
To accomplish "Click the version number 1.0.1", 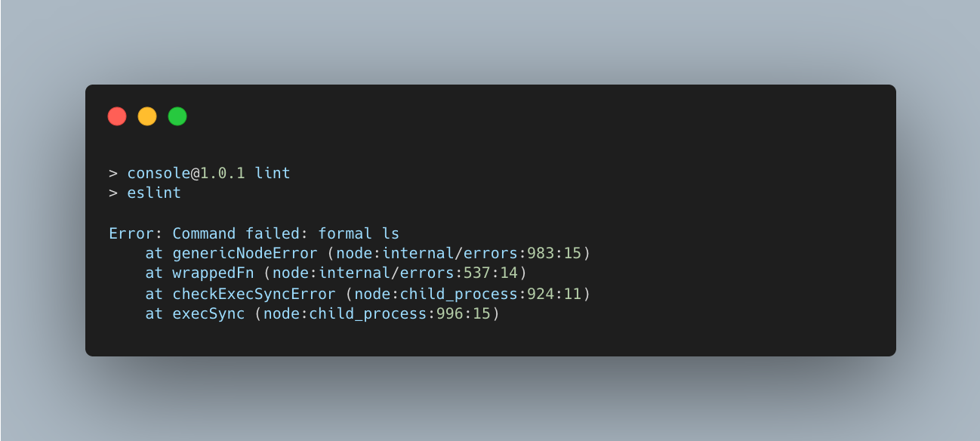I will click(x=222, y=173).
